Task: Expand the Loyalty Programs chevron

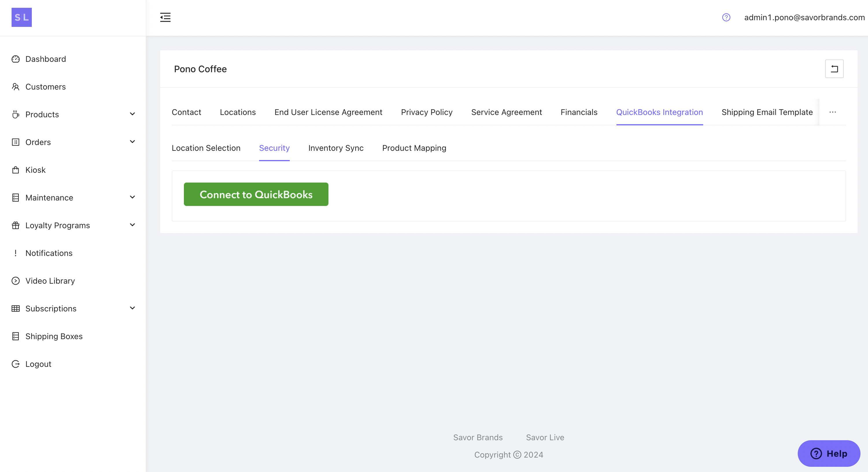Action: click(x=132, y=225)
